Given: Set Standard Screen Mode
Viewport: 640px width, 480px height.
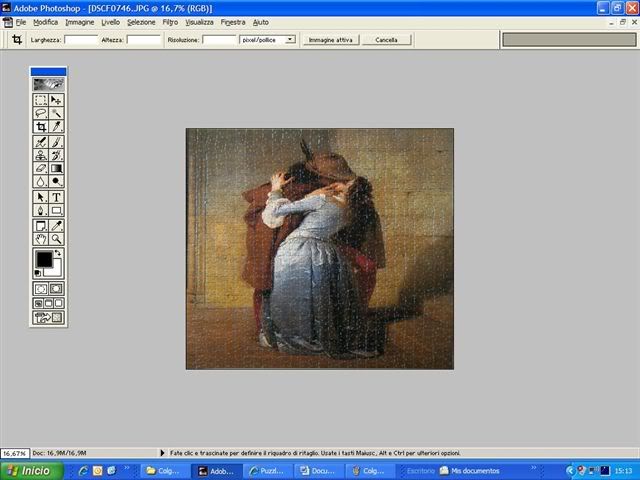Looking at the screenshot, I should tap(38, 303).
